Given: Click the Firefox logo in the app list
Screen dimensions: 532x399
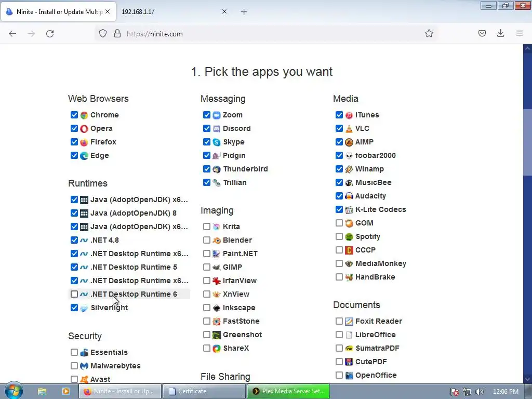Looking at the screenshot, I should point(84,142).
